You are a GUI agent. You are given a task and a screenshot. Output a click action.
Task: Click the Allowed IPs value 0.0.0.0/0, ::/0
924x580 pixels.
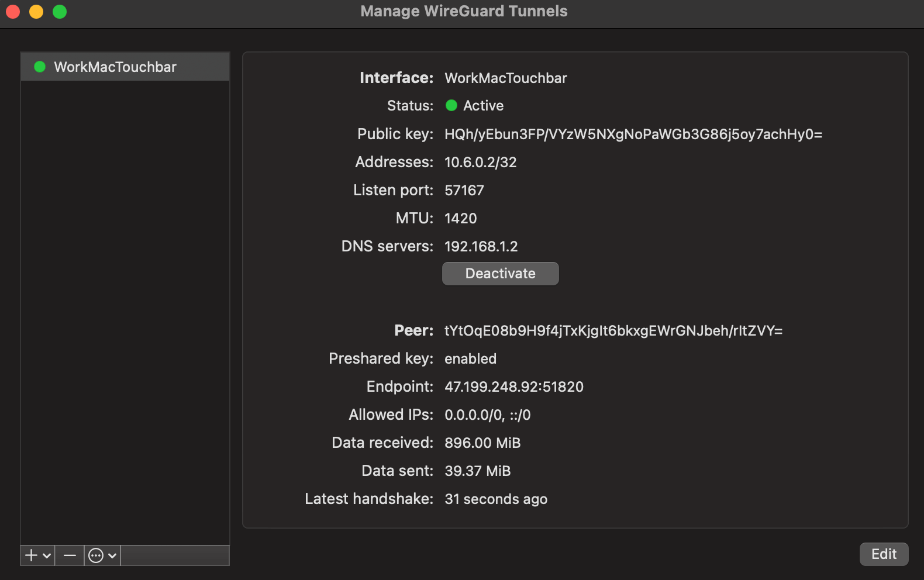488,415
